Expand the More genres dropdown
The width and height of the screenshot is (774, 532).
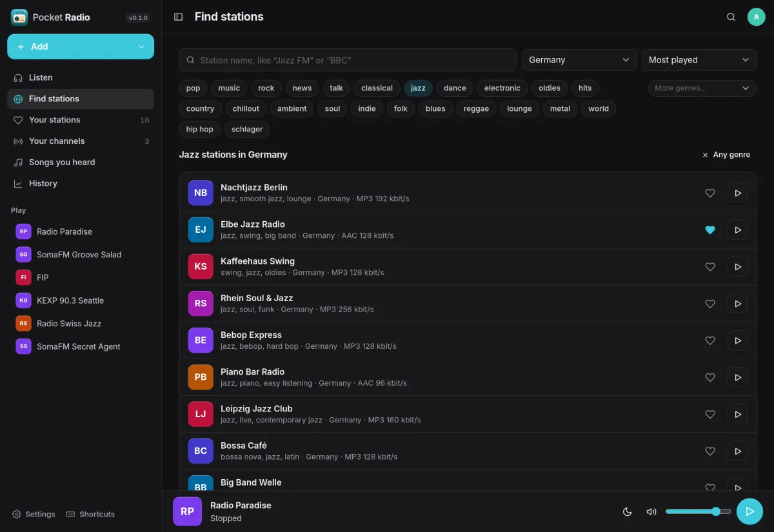click(702, 88)
